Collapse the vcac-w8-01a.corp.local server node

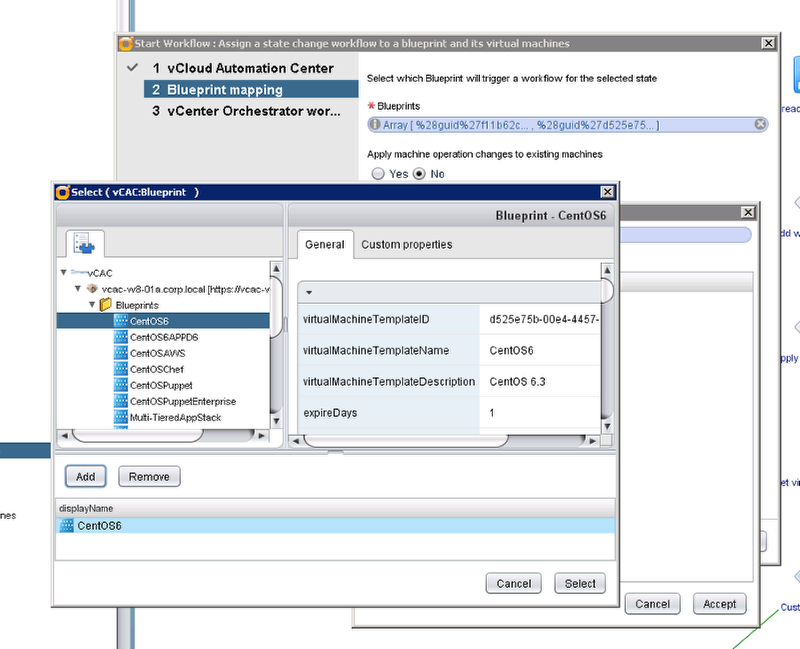click(x=78, y=288)
